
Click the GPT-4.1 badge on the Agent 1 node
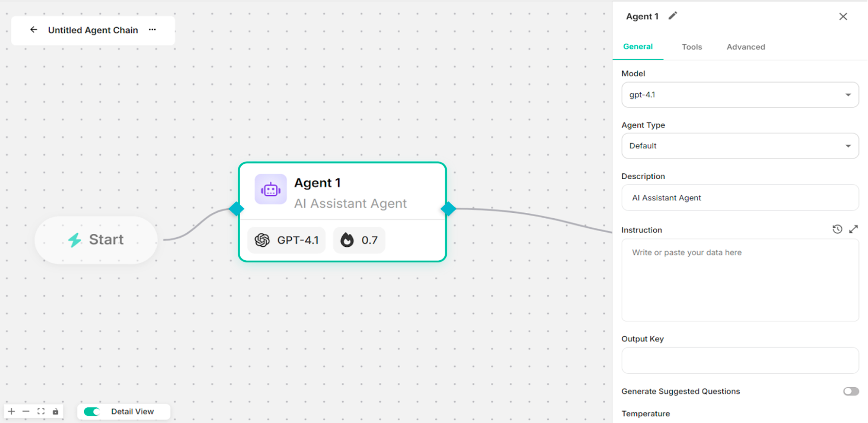286,240
